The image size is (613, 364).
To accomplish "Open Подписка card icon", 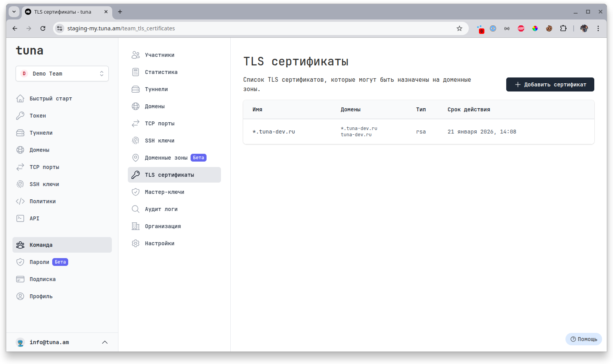I will 20,279.
